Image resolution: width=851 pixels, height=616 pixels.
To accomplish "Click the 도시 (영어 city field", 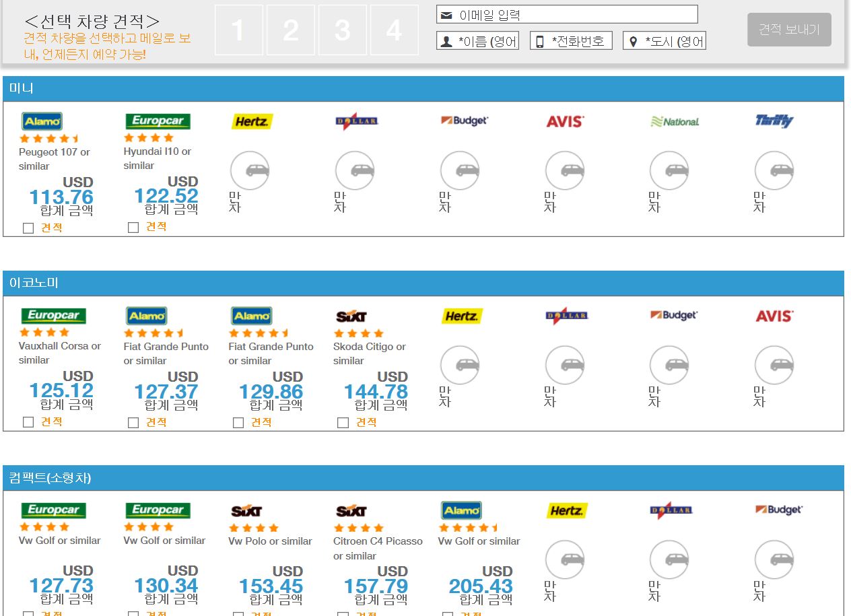I will coord(665,41).
